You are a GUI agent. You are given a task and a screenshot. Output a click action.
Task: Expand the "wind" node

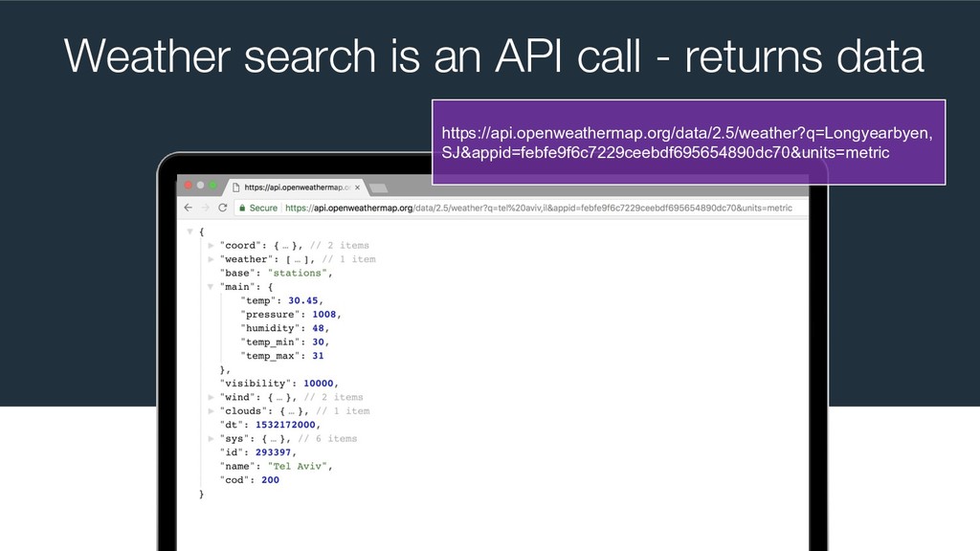pyautogui.click(x=212, y=397)
